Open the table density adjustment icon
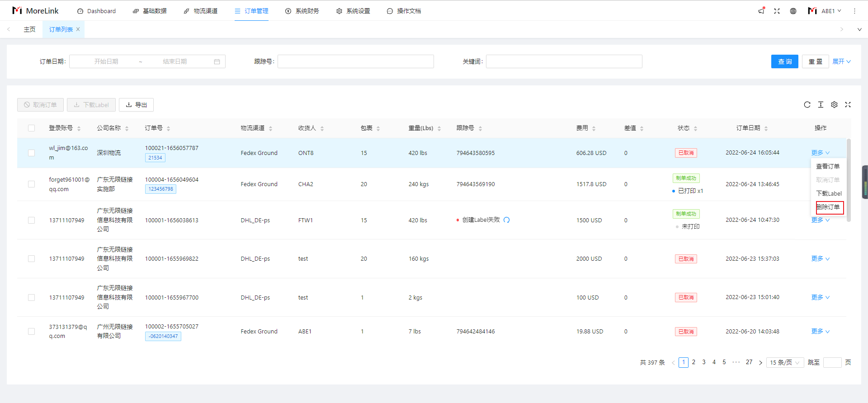Viewport: 868px width, 403px height. pyautogui.click(x=821, y=105)
